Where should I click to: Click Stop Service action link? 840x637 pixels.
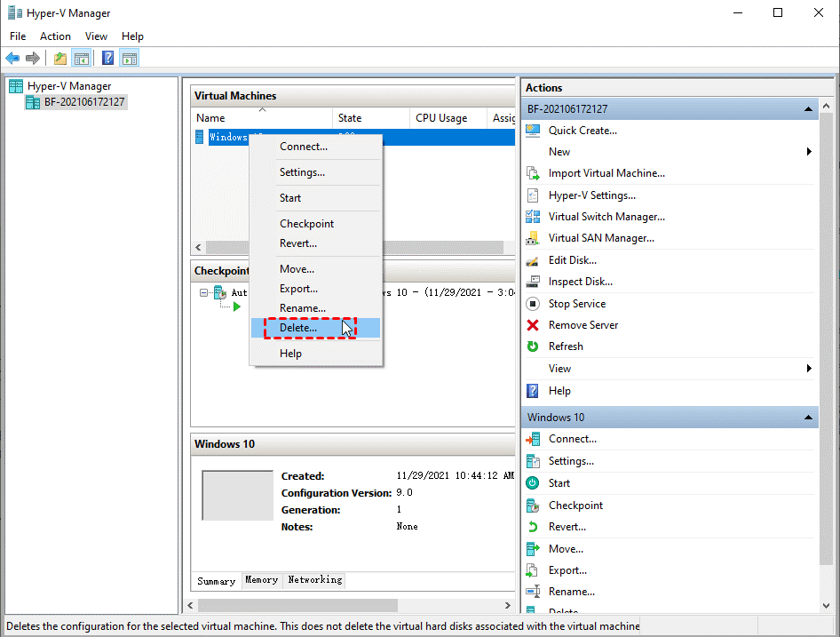[577, 304]
